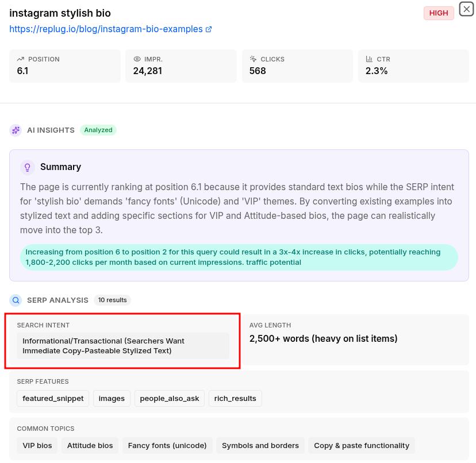Select the VIP bios topic chip
Viewport: 476px width, 463px height.
[x=37, y=445]
